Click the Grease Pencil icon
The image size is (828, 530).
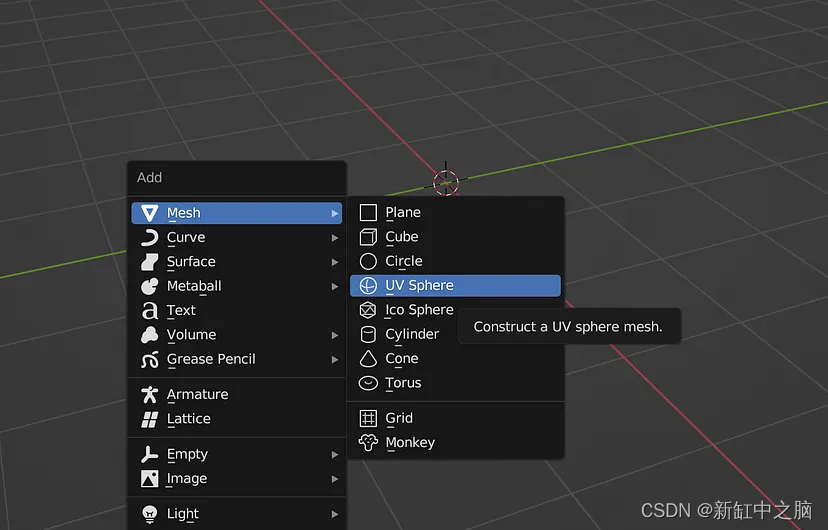click(x=149, y=359)
